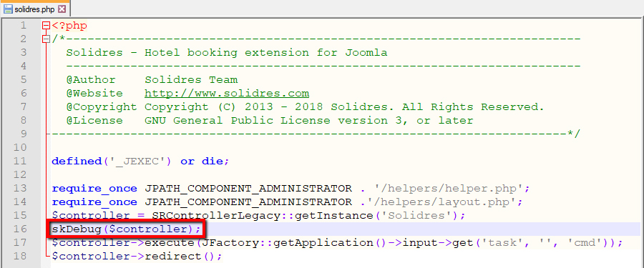Click the save icon on solidres.php tab
Viewport: 644px width, 268px height.
(8, 9)
